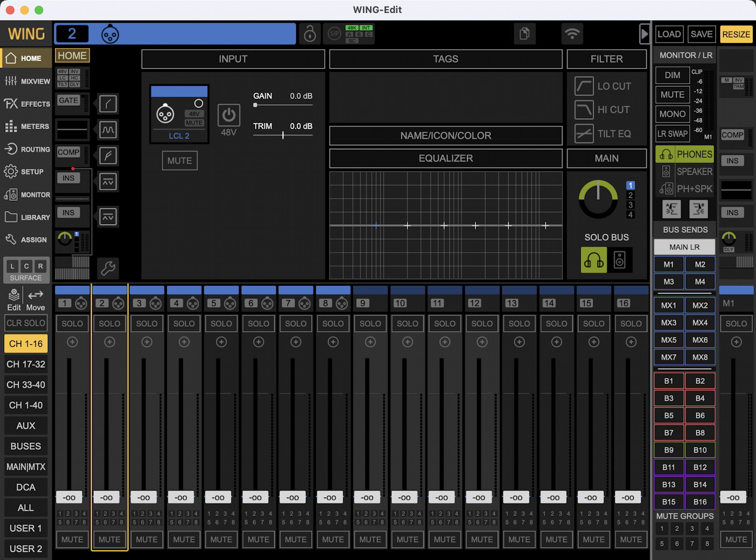Toggle SOLO on channel 5
The width and height of the screenshot is (756, 560).
pos(221,324)
